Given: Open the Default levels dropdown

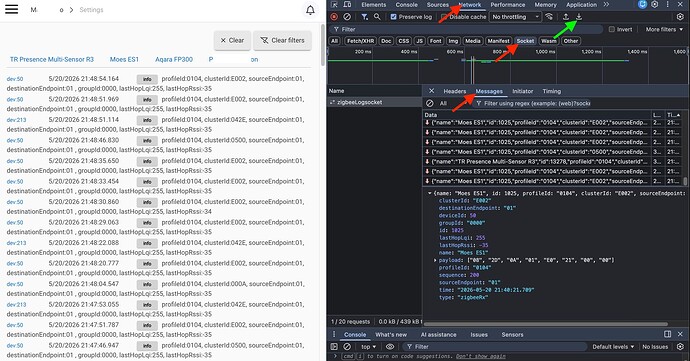Looking at the screenshot, I should [613, 347].
